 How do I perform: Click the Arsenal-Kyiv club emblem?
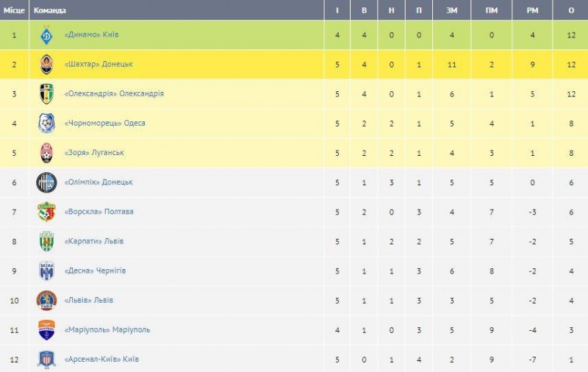(x=46, y=360)
